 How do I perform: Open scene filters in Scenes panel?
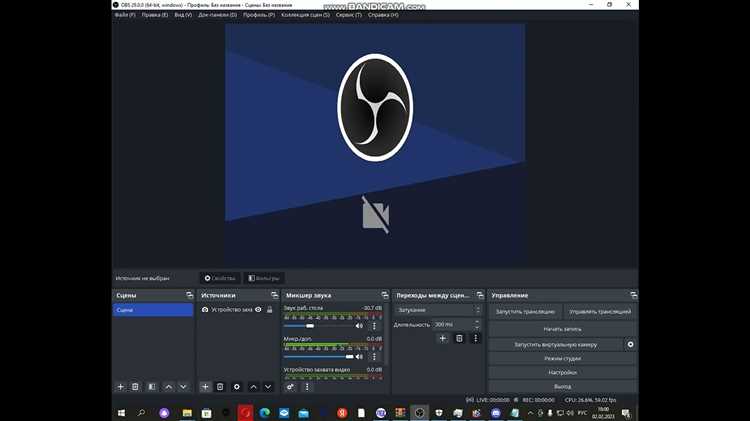coord(152,387)
